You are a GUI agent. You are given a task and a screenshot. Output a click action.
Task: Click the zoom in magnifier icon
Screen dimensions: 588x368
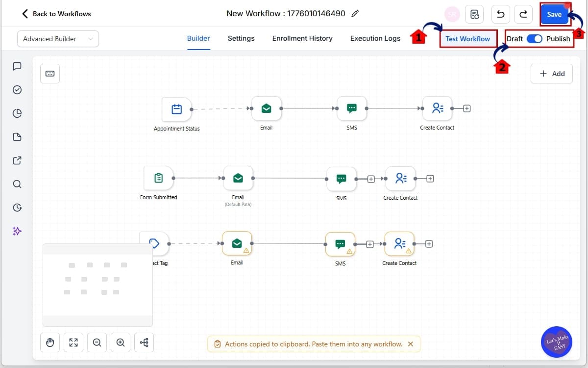tap(121, 343)
